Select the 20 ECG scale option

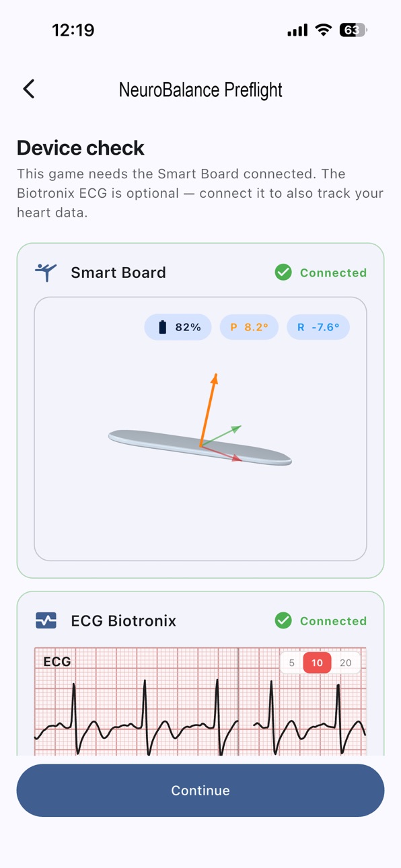[x=346, y=663]
